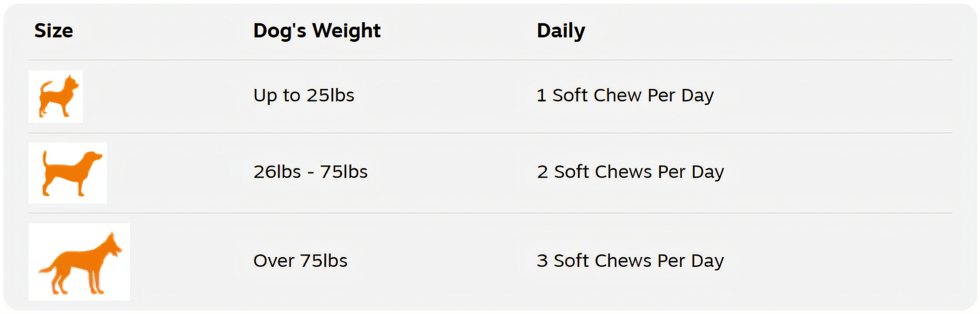Click '1 Soft Chew Per Day' text
The image size is (980, 314).
(625, 95)
